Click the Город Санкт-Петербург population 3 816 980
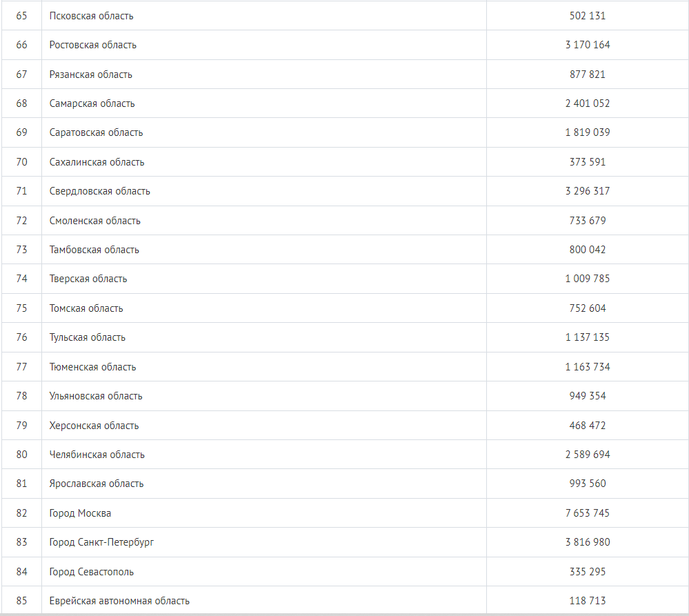Screen dimensions: 689x616 coord(588,542)
